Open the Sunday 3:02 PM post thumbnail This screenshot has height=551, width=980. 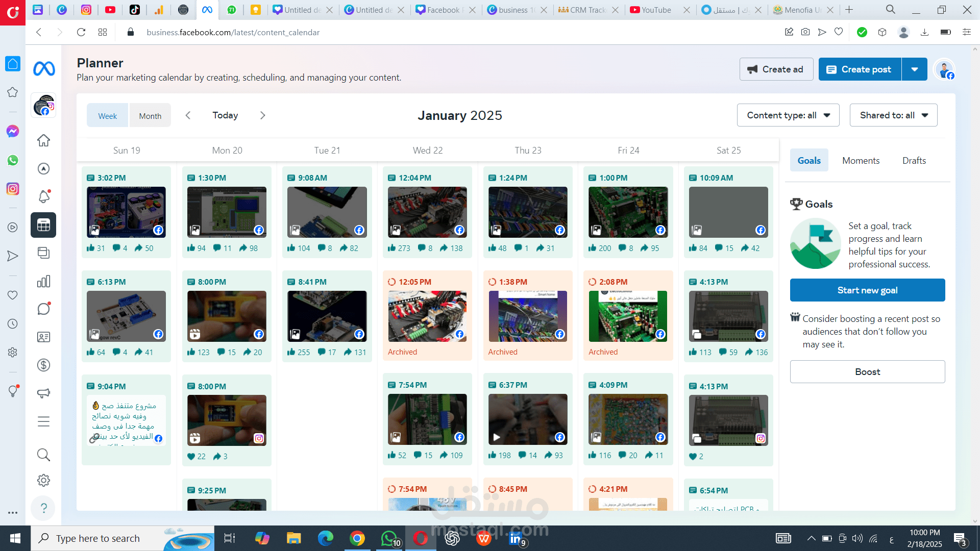pos(126,212)
